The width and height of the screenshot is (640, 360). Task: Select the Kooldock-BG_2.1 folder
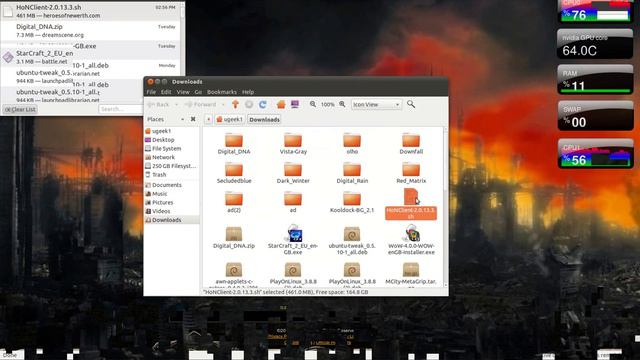[x=352, y=202]
